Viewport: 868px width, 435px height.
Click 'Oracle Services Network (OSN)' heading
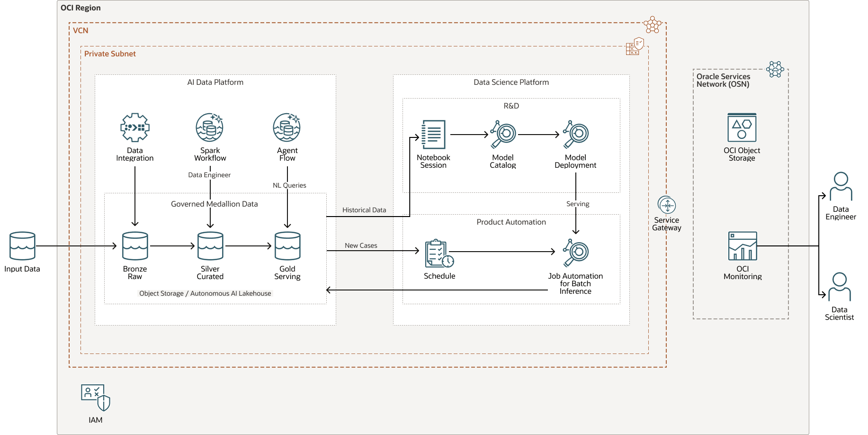[723, 80]
